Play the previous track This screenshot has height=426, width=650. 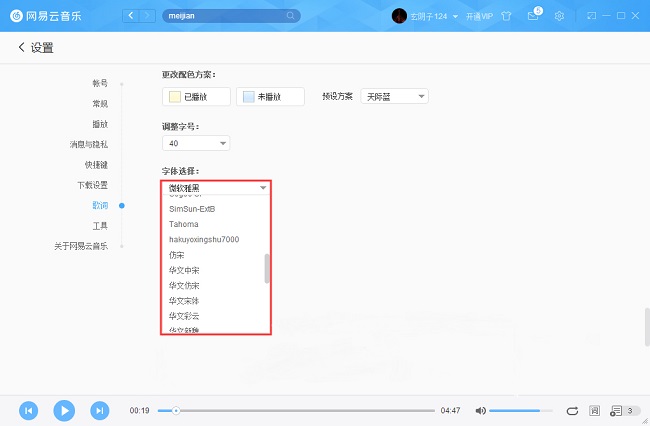click(x=29, y=411)
